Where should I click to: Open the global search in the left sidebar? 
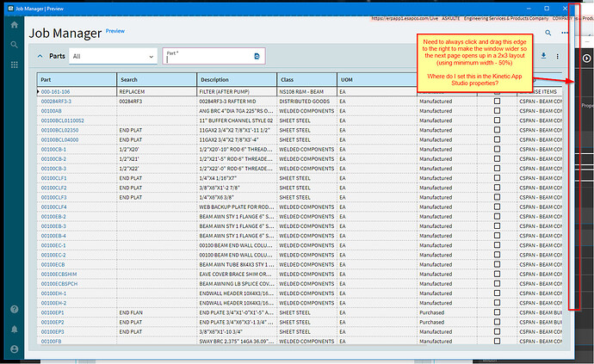[15, 45]
